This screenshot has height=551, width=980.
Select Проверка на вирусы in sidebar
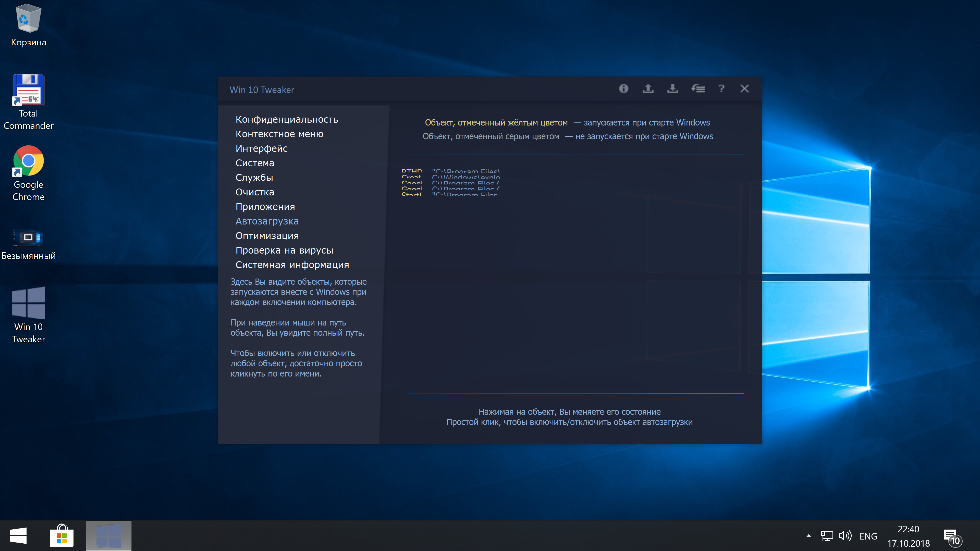pos(284,250)
